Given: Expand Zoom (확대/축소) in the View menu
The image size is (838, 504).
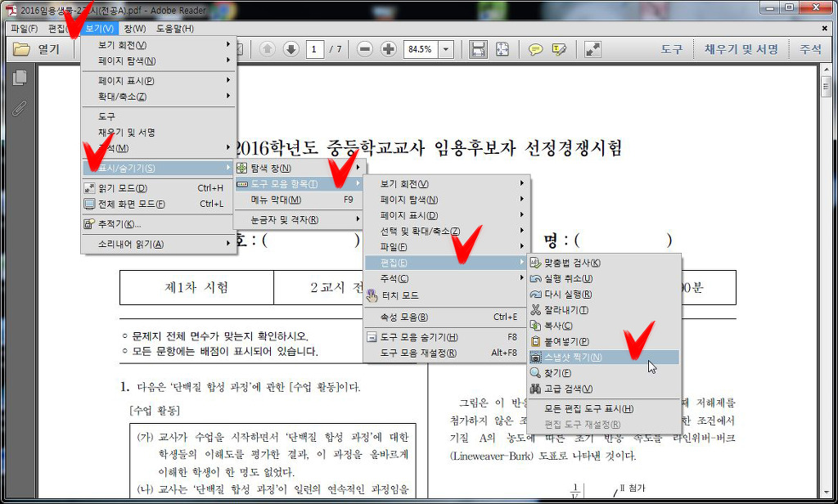Looking at the screenshot, I should coord(159,97).
